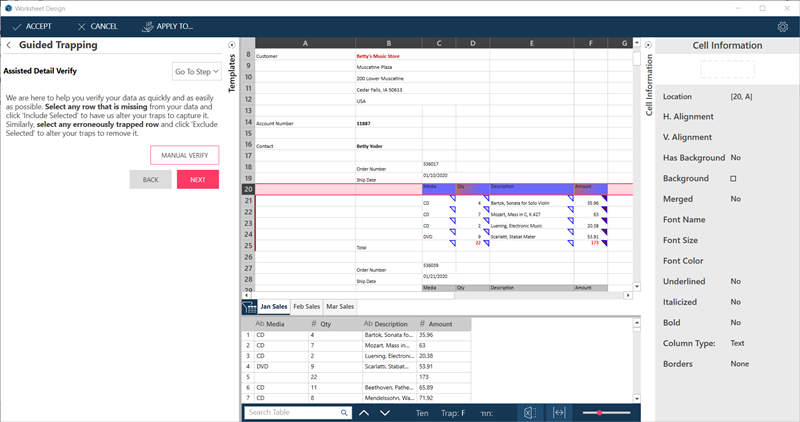
Task: Click Accept in the top toolbar
Action: [x=32, y=26]
